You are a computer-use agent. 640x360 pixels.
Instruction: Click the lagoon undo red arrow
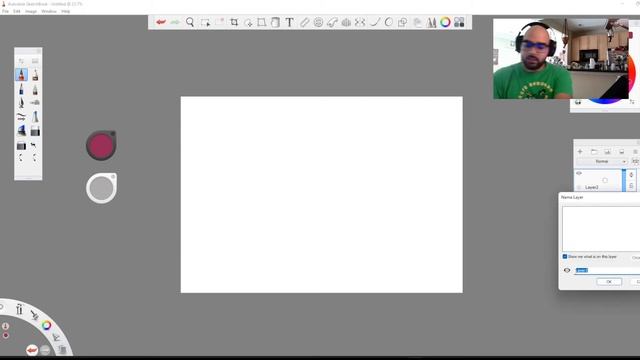pyautogui.click(x=32, y=350)
